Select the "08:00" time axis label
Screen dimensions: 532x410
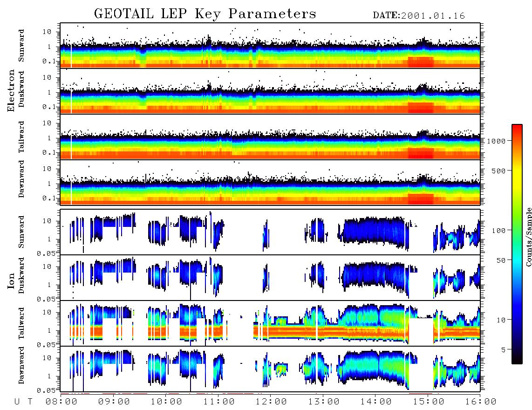click(x=61, y=402)
